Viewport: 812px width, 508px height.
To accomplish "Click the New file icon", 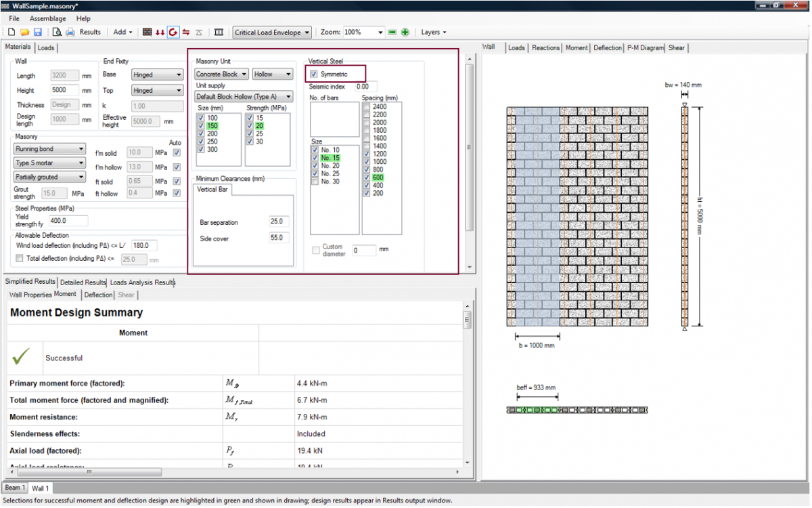I will [12, 32].
